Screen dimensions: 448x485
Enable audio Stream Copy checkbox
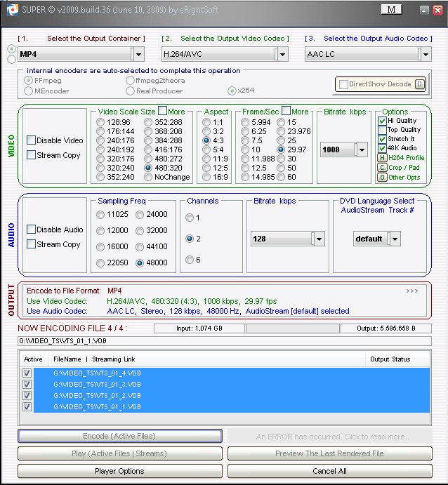(32, 244)
